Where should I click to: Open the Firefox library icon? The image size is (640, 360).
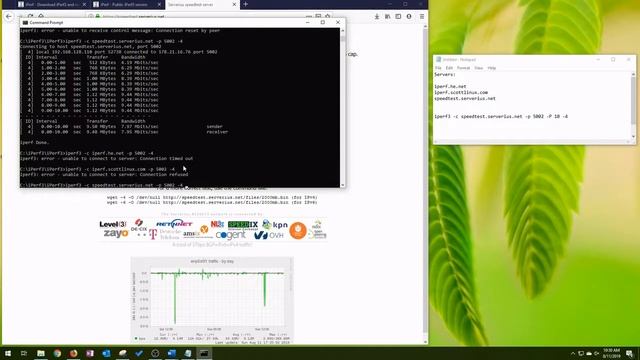[387, 16]
